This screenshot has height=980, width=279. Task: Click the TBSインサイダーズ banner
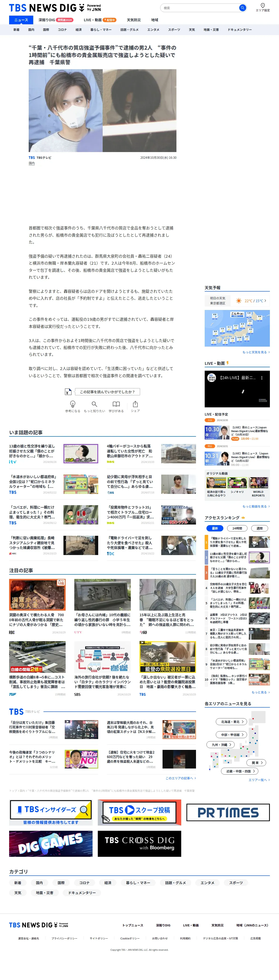pyautogui.click(x=51, y=813)
